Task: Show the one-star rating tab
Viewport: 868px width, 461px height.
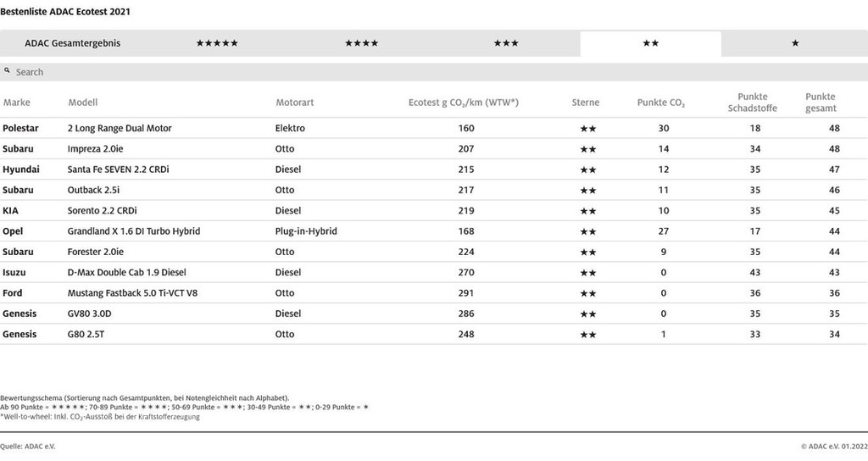Action: 794,43
